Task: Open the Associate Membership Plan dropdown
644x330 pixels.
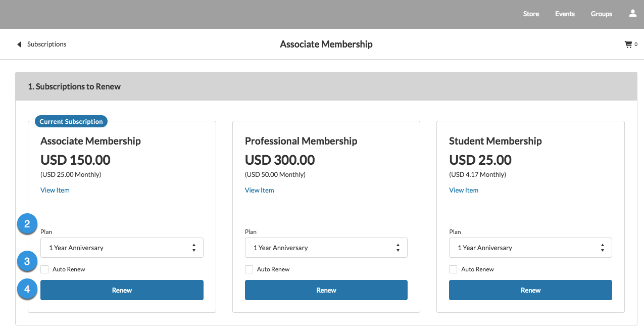Action: [x=122, y=248]
